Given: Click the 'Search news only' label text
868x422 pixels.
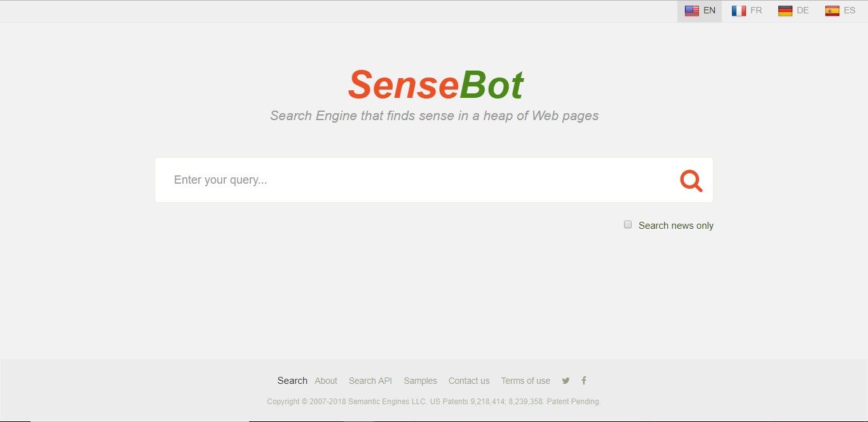Looking at the screenshot, I should click(675, 226).
